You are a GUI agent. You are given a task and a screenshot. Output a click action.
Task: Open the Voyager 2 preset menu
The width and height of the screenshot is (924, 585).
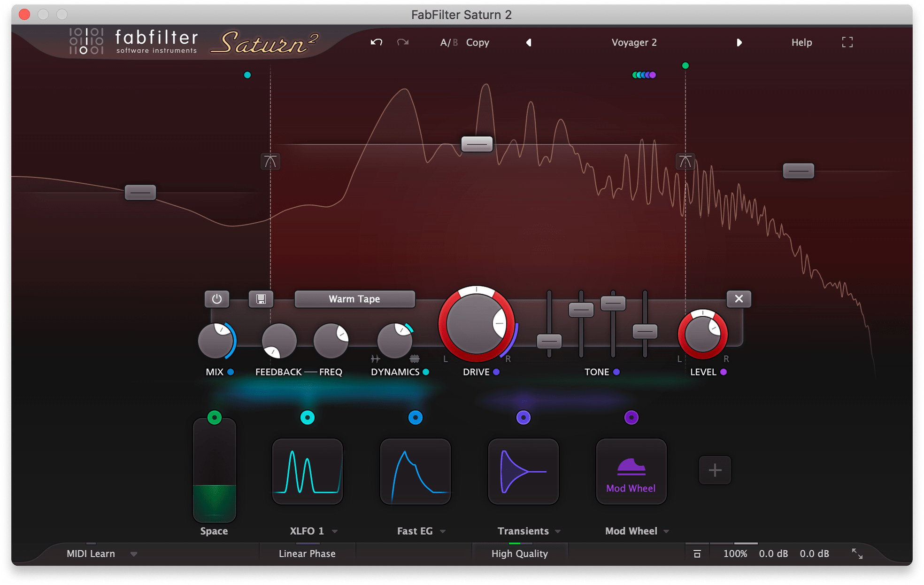tap(634, 42)
